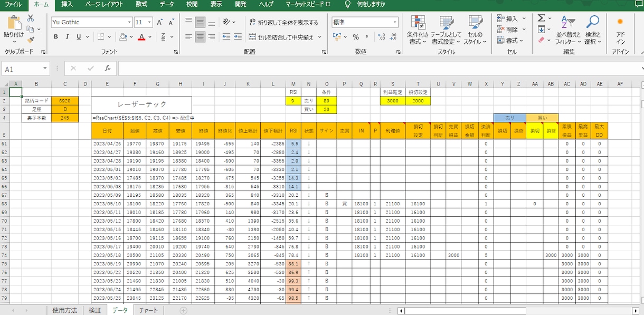Click merge and center (セルを結合して中央揃え)

click(280, 37)
